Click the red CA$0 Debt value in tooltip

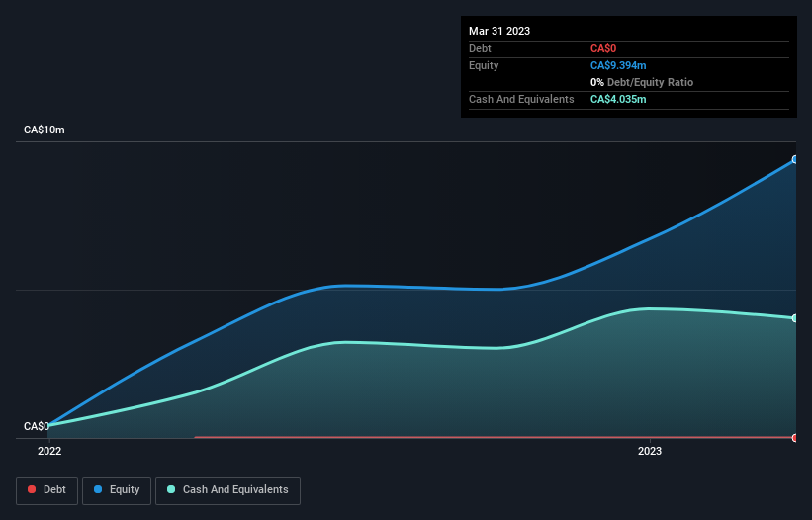point(603,48)
